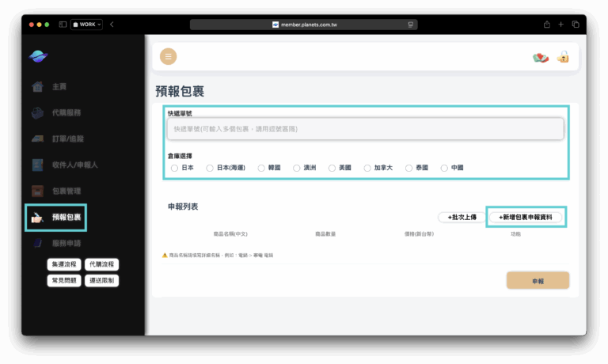Choose the 美國 warehouse option
608x364 pixels.
(x=332, y=168)
